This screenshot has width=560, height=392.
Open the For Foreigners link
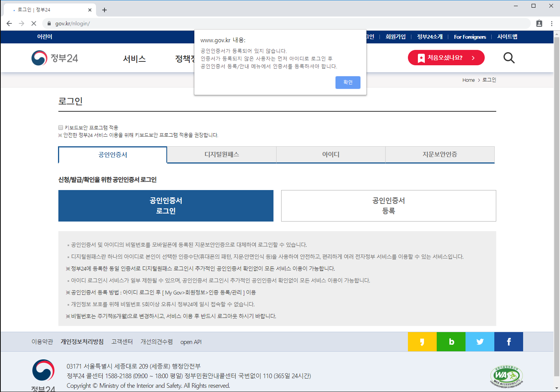(x=470, y=37)
